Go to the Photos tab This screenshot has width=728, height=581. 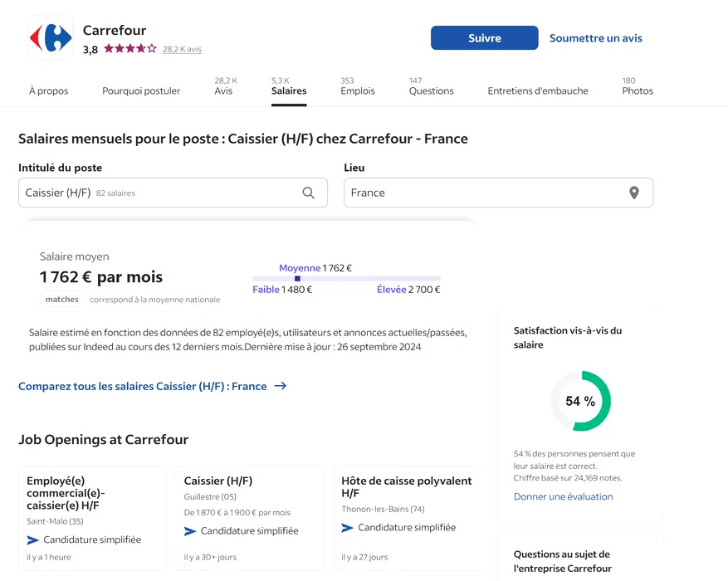(x=637, y=90)
